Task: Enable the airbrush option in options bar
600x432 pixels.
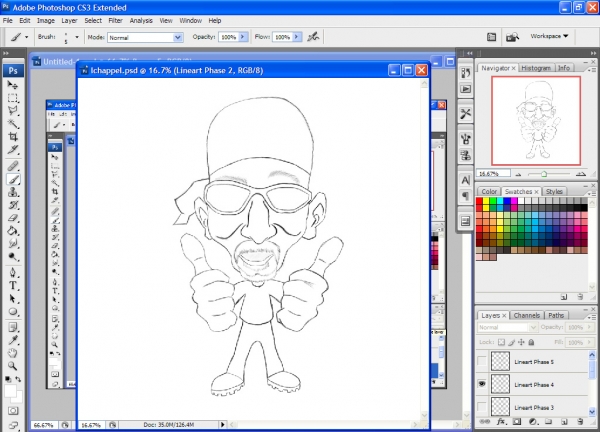Action: click(x=313, y=37)
